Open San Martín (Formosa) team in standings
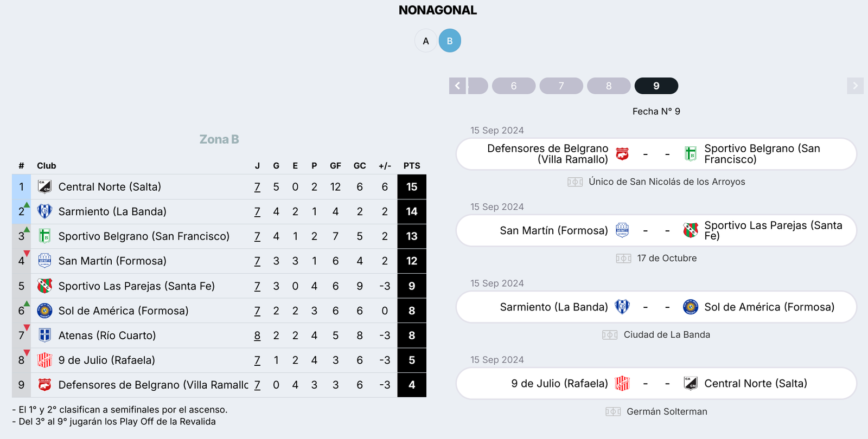This screenshot has height=439, width=868. [112, 261]
